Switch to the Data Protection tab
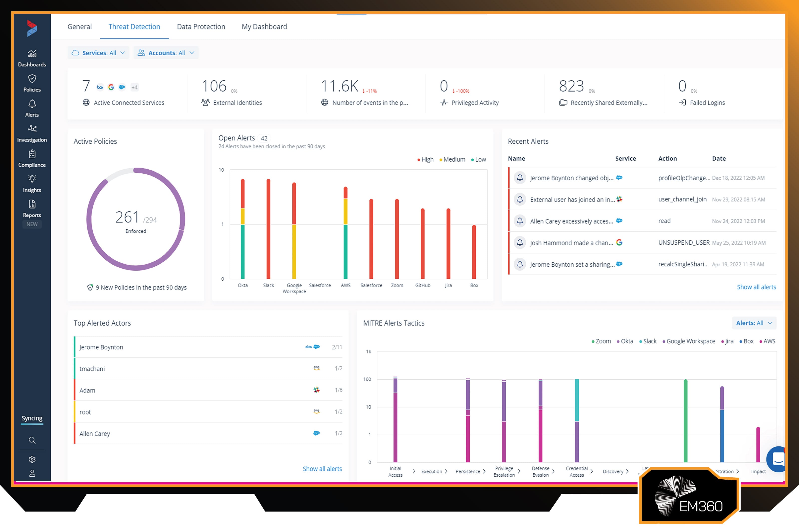Viewport: 799px width, 532px height. coord(201,26)
